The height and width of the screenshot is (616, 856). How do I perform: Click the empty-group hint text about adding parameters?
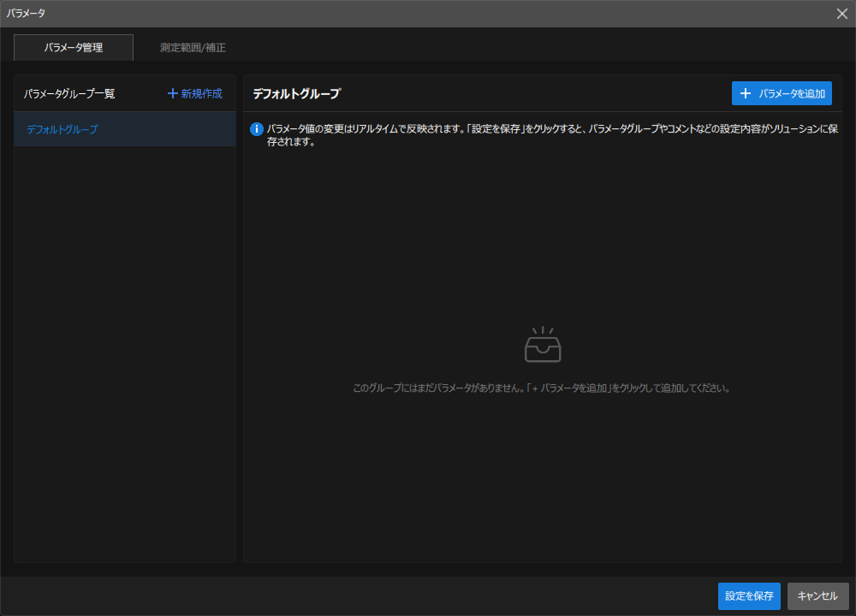(542, 388)
